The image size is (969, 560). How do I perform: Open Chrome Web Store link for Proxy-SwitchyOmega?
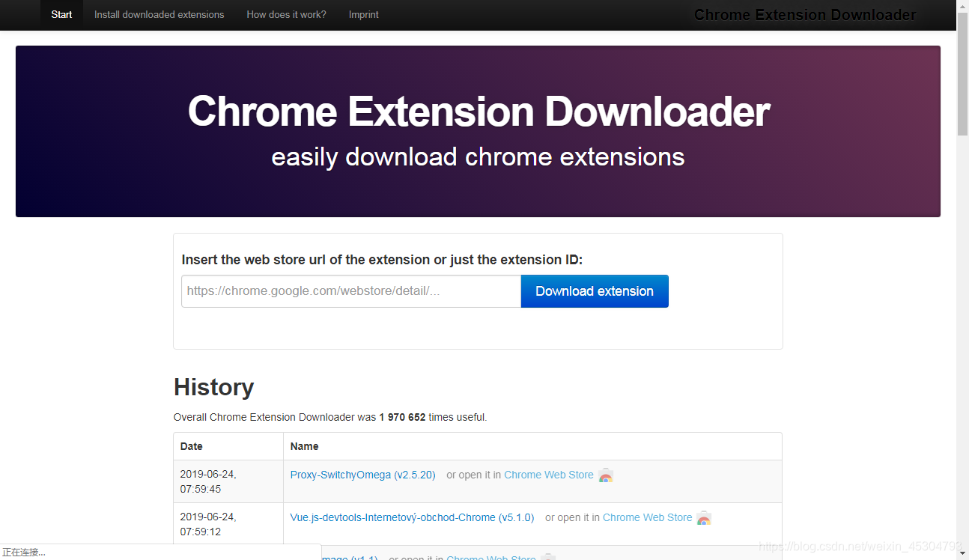click(x=549, y=475)
